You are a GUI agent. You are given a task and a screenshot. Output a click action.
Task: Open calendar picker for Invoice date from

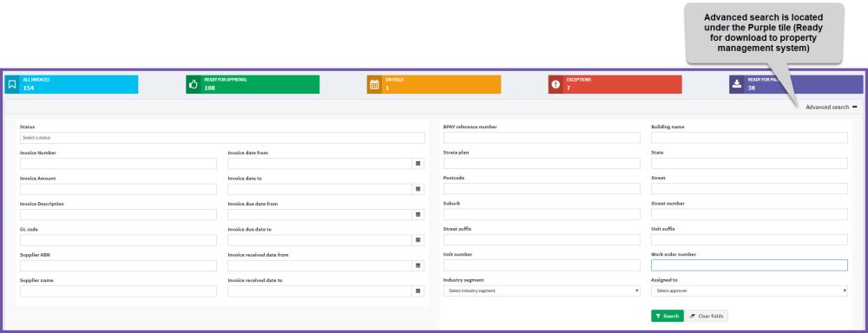(418, 164)
